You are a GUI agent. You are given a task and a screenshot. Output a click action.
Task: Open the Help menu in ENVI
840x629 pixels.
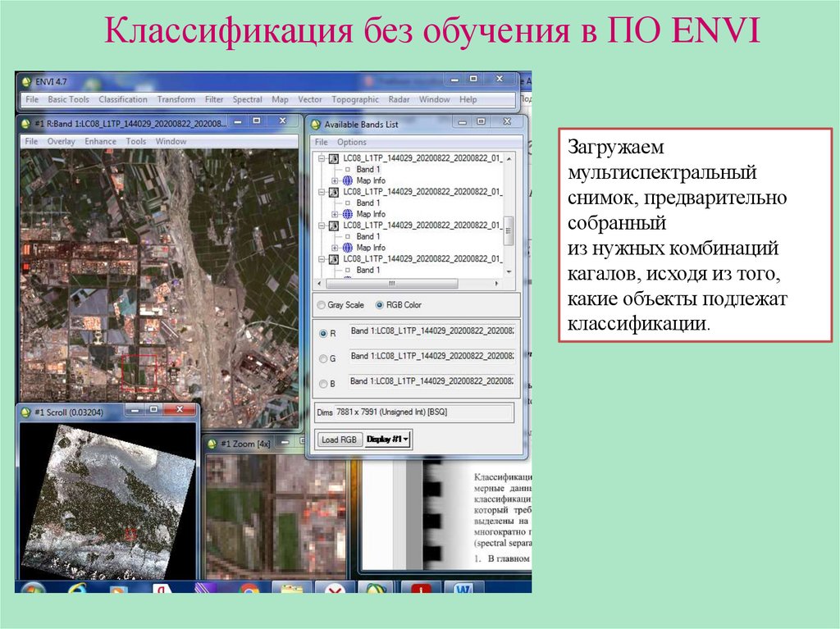pyautogui.click(x=468, y=100)
